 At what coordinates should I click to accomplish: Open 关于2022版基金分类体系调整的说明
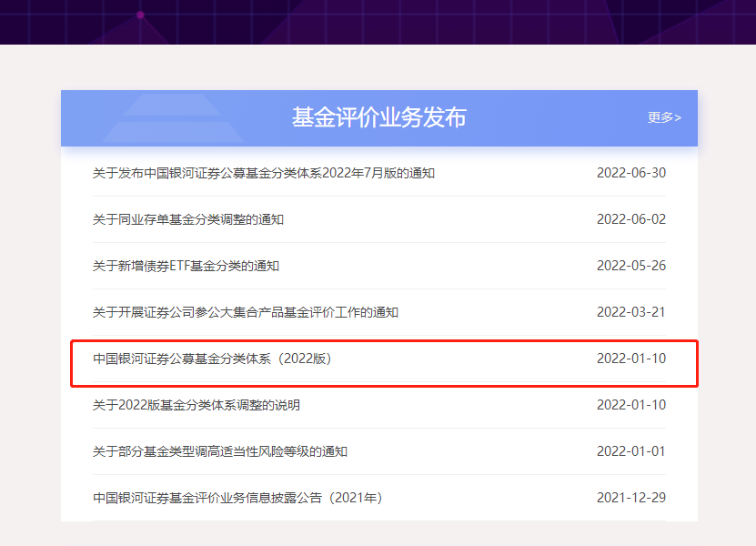point(197,405)
